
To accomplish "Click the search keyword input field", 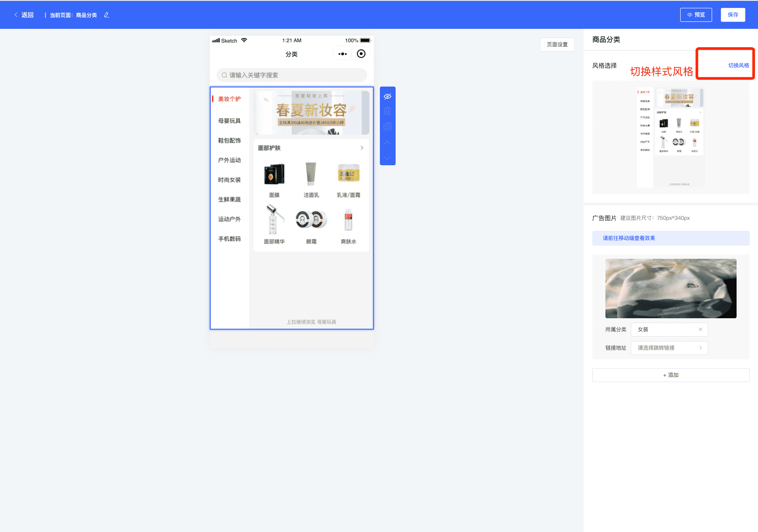I will tap(292, 75).
